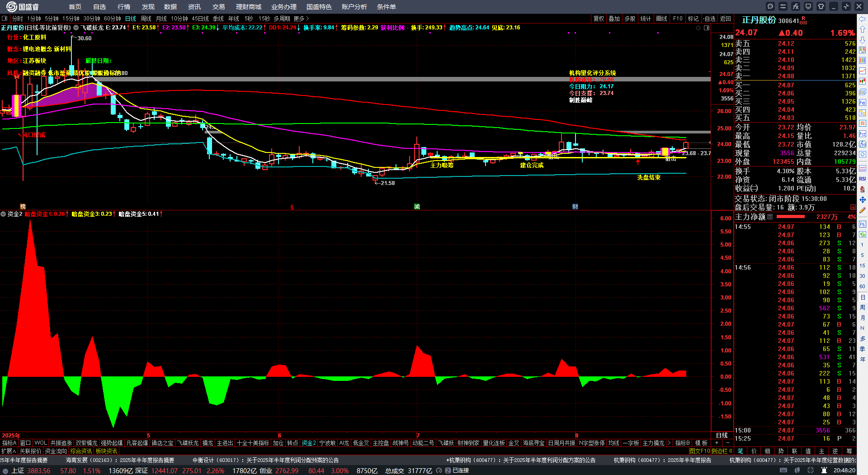
Task: Select the 年 yearly period on right sidebar
Action: [862, 359]
